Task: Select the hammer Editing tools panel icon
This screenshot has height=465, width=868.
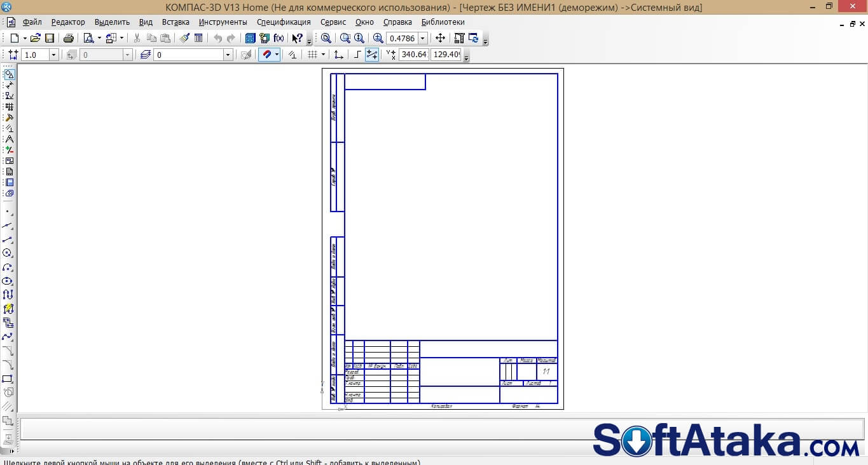Action: (9, 118)
